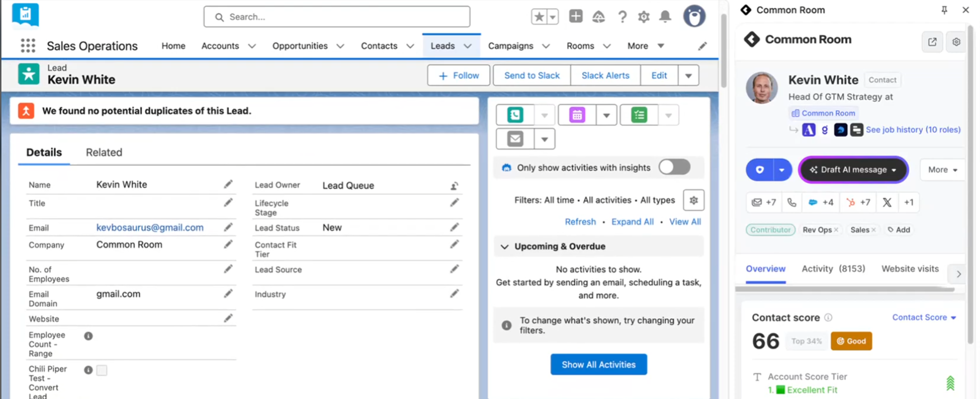The height and width of the screenshot is (399, 980).
Task: Click the Email envelope activity icon
Action: point(515,139)
